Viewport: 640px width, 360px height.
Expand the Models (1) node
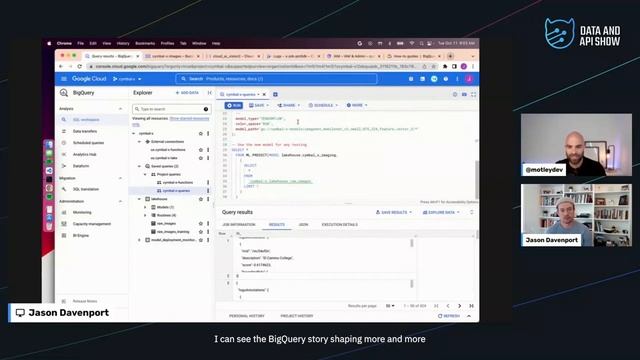click(x=145, y=207)
